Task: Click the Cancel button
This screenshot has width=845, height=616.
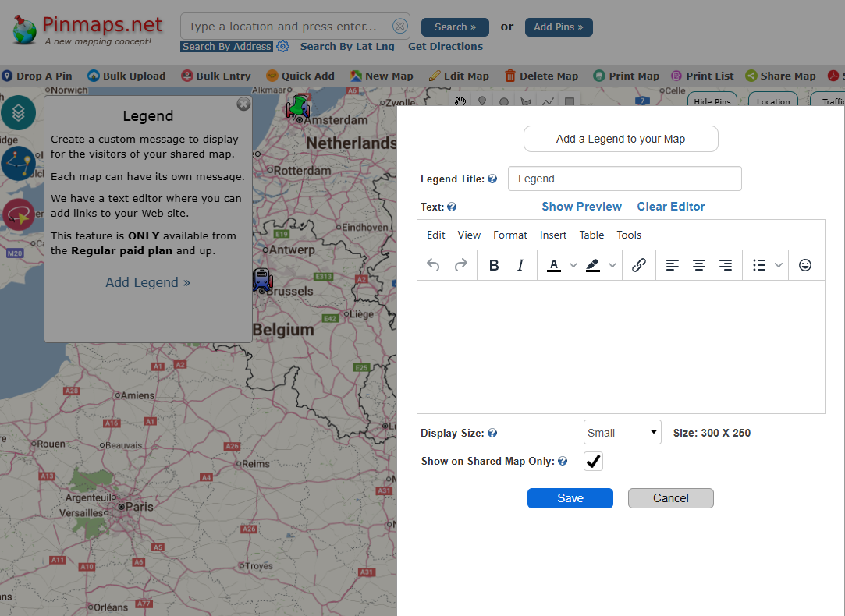Action: coord(670,498)
